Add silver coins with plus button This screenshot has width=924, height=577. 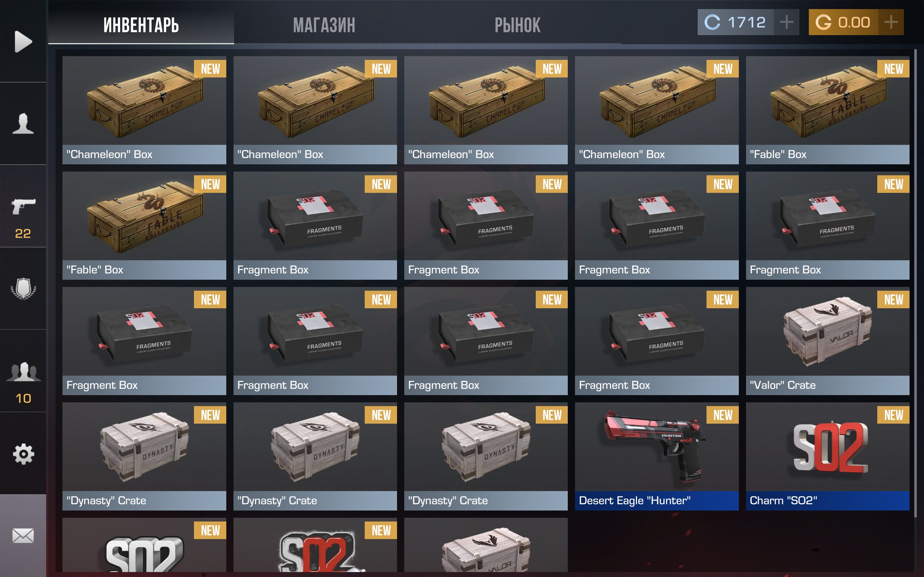[787, 22]
